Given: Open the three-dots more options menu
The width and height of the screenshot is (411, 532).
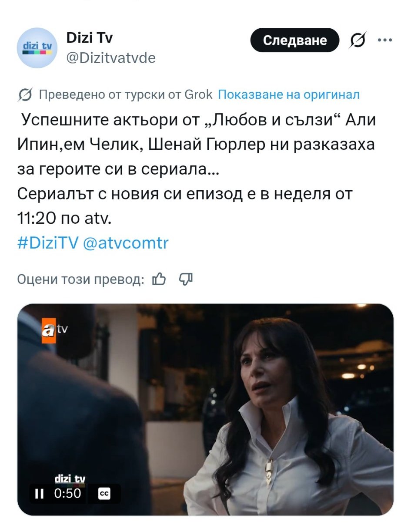Looking at the screenshot, I should (385, 40).
